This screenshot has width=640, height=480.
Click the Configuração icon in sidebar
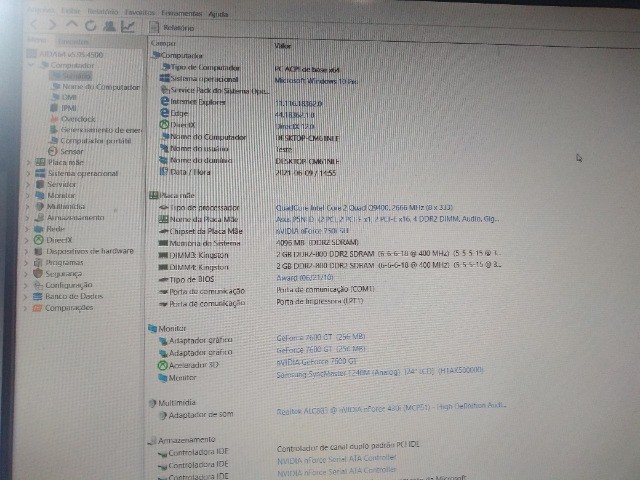coord(38,285)
